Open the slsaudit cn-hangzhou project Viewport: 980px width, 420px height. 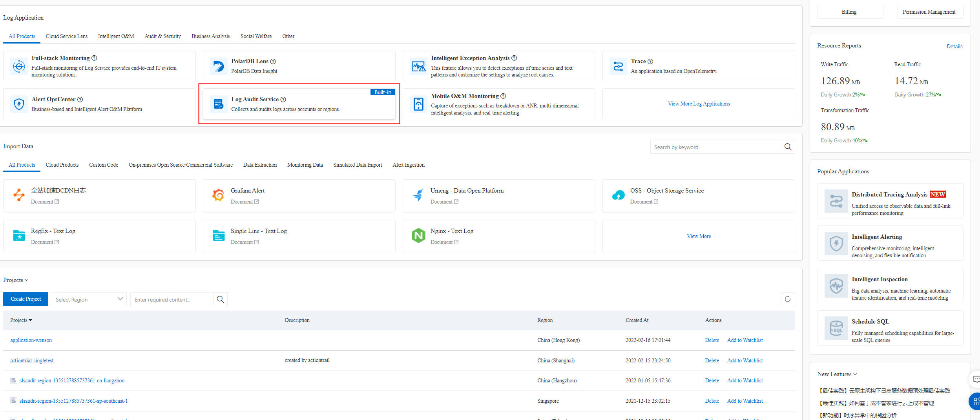tap(72, 380)
